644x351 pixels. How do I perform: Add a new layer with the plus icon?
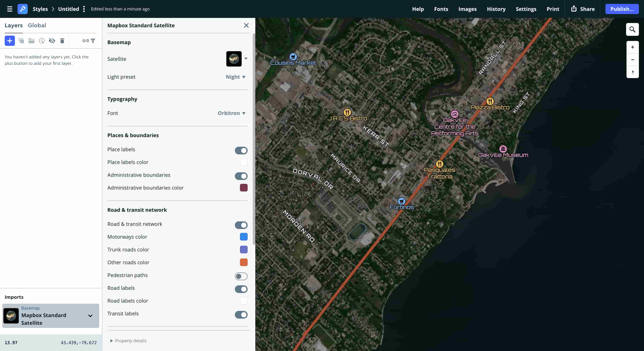10,41
